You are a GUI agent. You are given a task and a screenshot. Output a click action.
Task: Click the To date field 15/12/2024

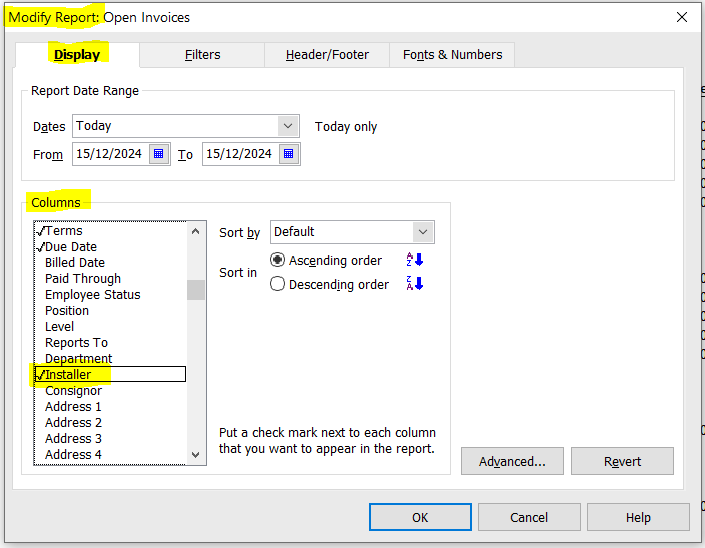241,154
